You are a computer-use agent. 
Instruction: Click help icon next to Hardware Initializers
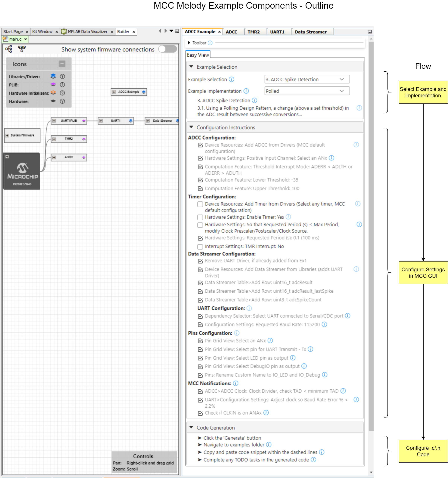point(62,93)
